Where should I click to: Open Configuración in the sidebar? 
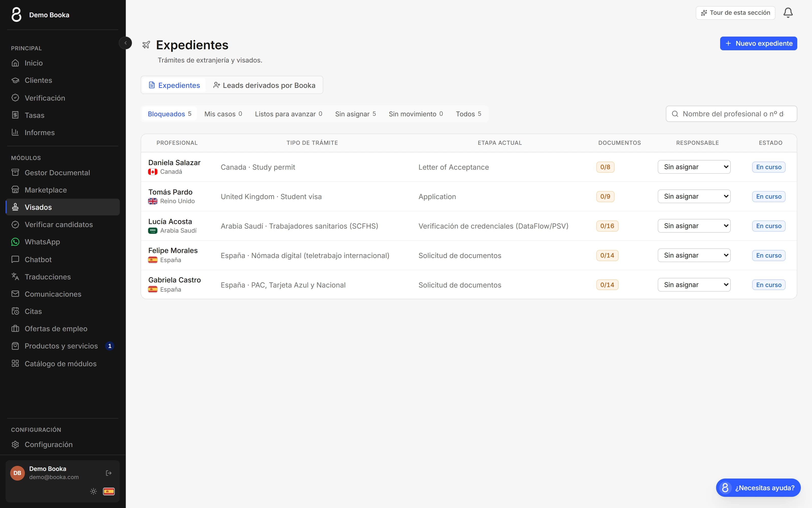coord(63,444)
